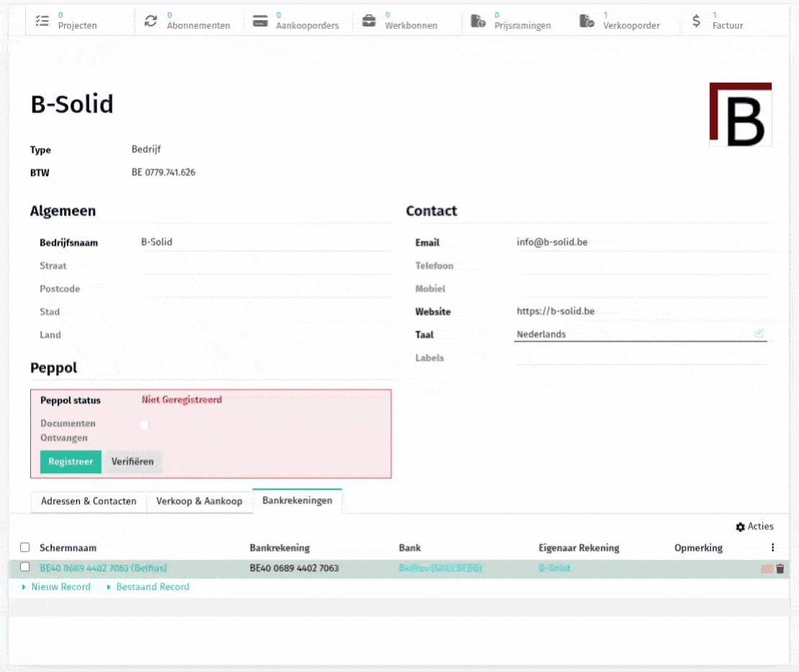Click the Werkbonnen briefcase icon
This screenshot has width=799, height=672.
pos(369,21)
